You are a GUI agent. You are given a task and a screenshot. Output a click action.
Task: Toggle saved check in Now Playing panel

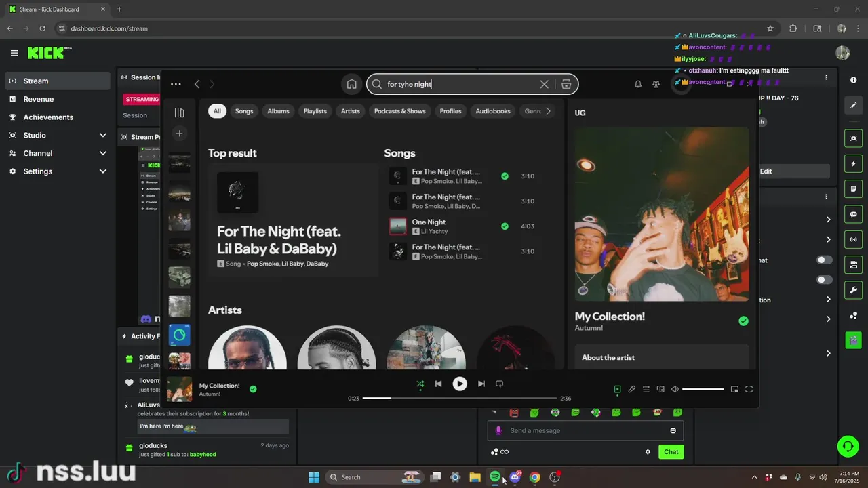[743, 321]
